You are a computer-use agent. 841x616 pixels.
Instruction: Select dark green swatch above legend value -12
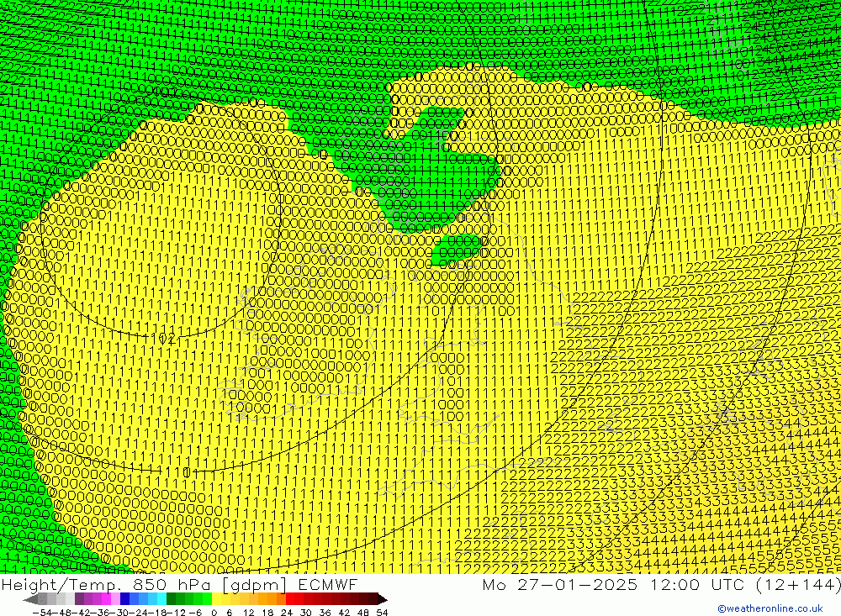[x=171, y=599]
